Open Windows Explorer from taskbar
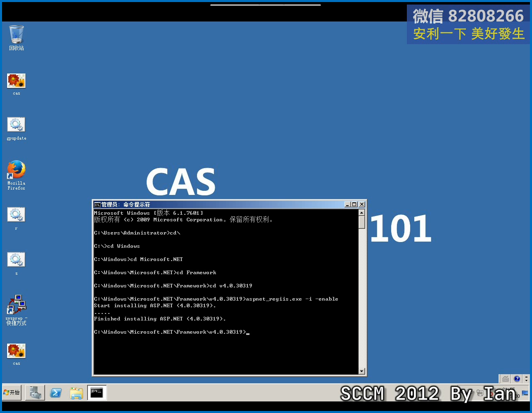Viewport: 532px width, 413px height. (76, 393)
